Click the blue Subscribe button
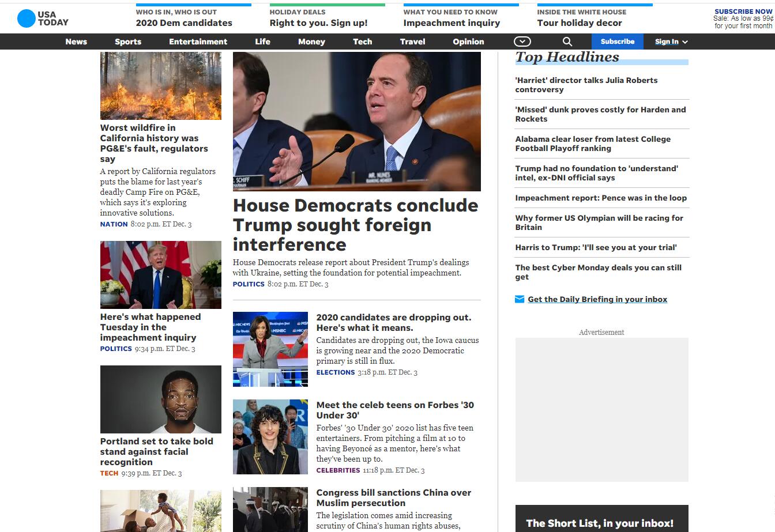 617,41
